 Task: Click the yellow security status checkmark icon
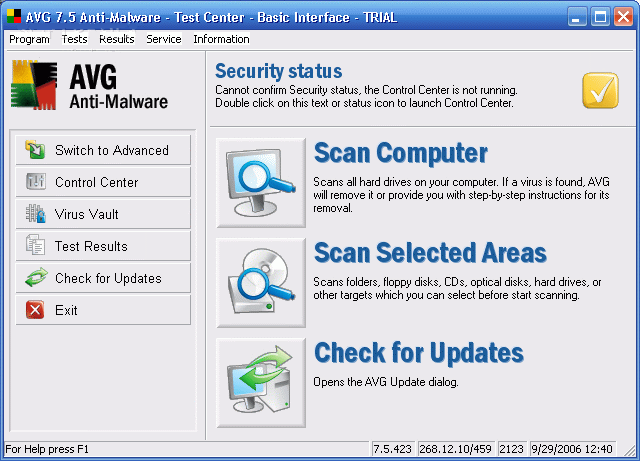pyautogui.click(x=600, y=91)
